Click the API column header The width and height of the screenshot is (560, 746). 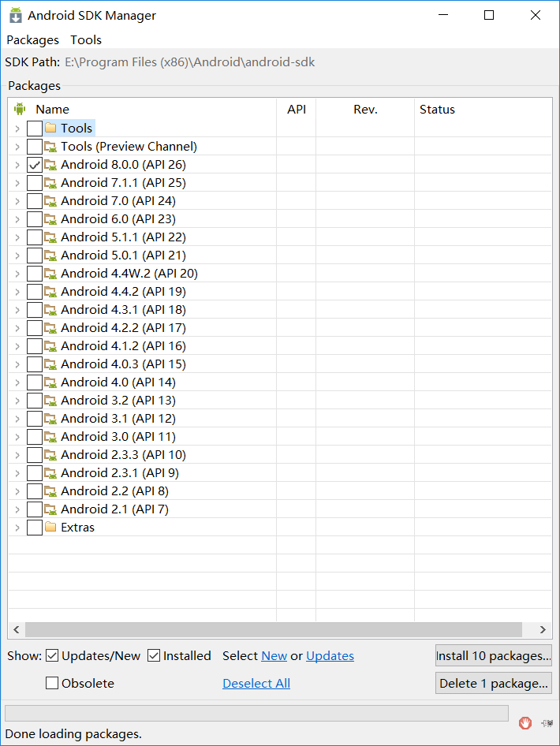[x=297, y=109]
